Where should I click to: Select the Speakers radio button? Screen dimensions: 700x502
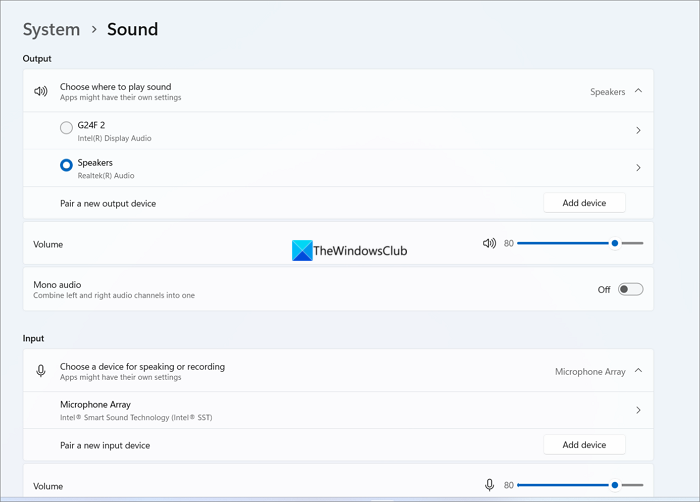click(66, 165)
